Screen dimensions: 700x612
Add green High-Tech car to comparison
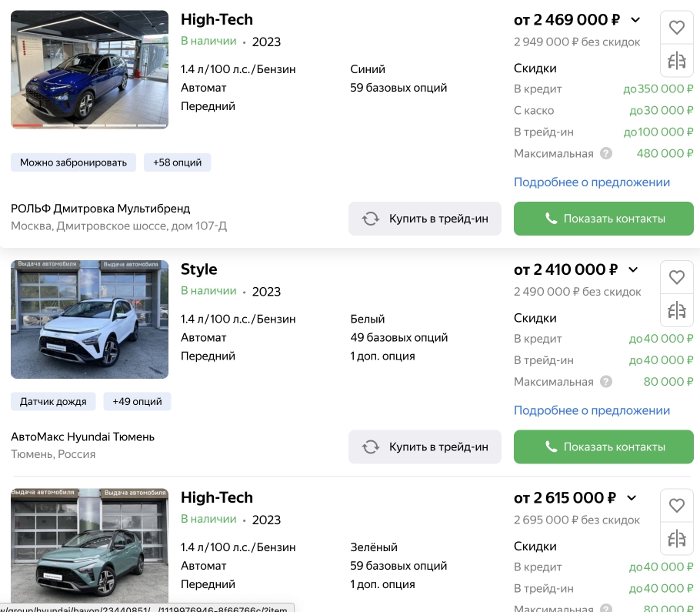tap(676, 538)
